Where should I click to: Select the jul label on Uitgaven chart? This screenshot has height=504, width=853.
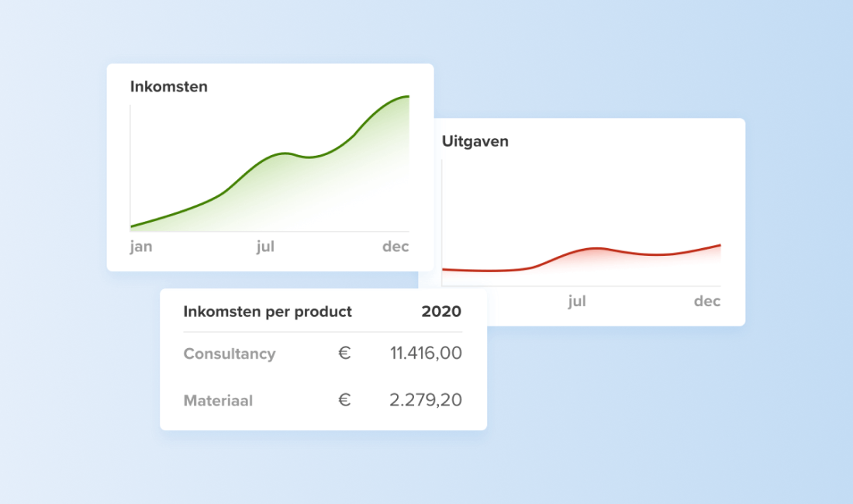click(577, 302)
